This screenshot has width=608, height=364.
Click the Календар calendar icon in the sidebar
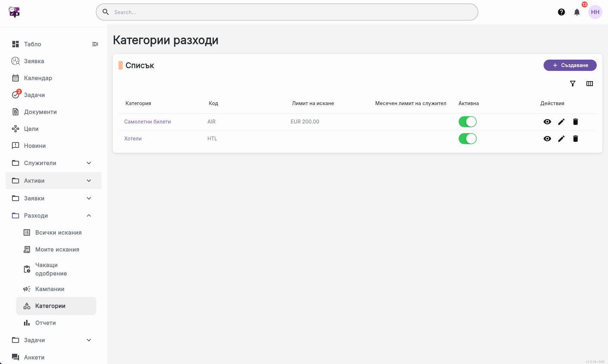tap(16, 78)
